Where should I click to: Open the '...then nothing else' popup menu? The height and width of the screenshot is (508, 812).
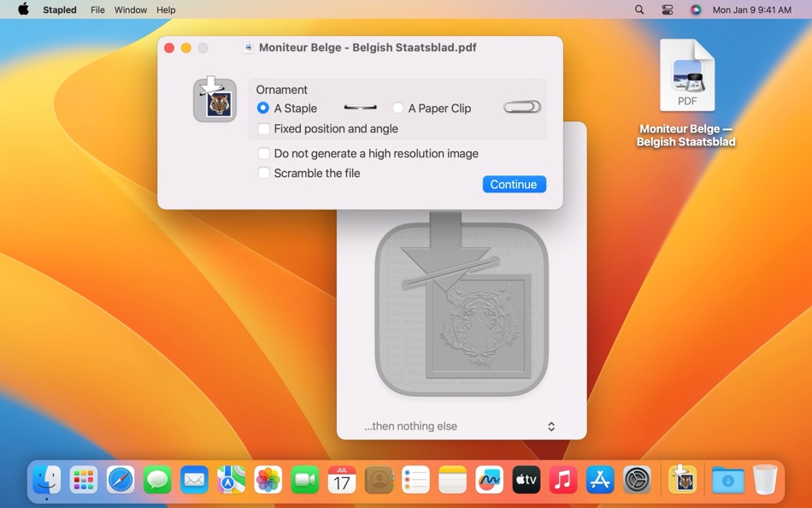click(461, 426)
